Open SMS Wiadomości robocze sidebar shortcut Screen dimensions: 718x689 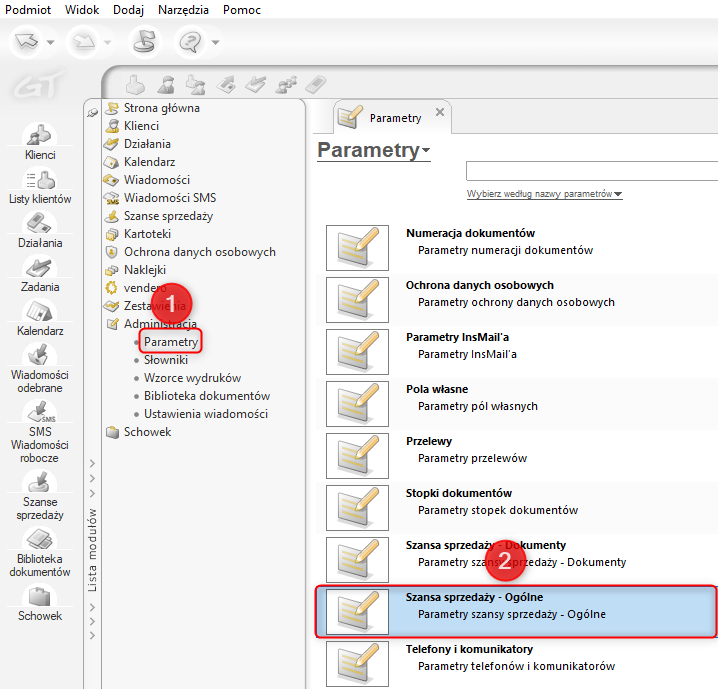pyautogui.click(x=40, y=432)
